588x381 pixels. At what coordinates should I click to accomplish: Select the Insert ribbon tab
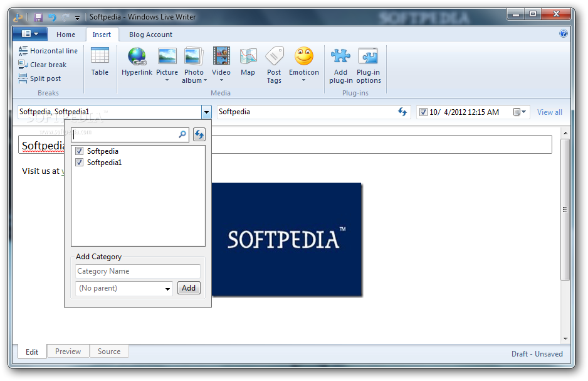[x=102, y=35]
